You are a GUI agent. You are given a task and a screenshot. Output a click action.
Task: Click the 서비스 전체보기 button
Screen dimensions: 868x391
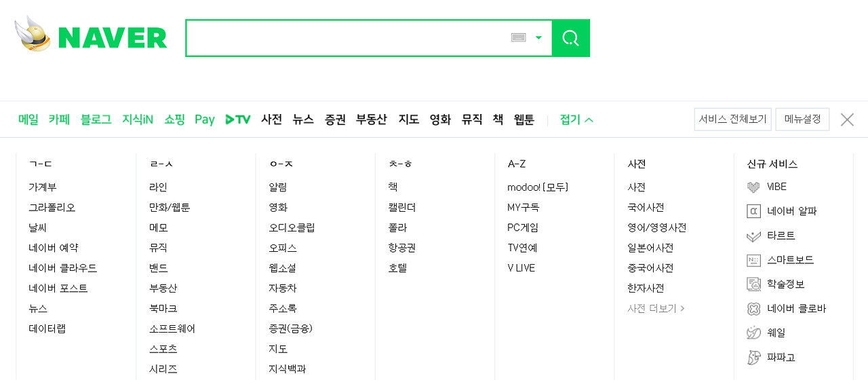[x=733, y=119]
